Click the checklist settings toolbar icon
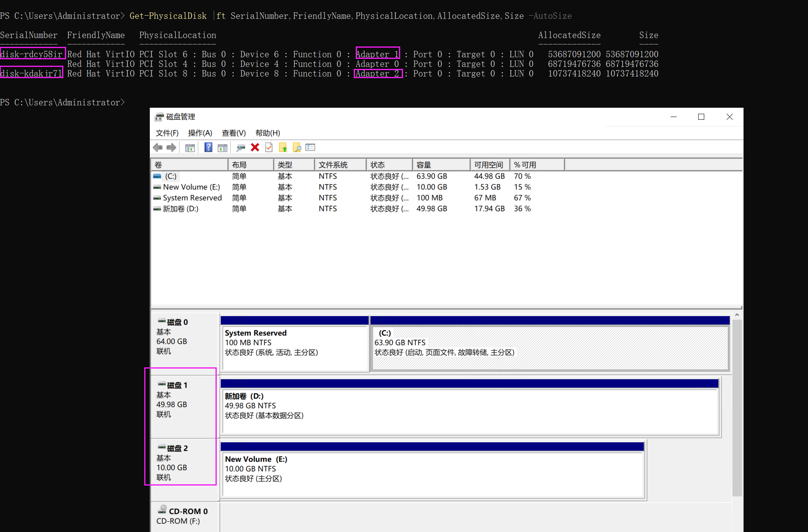This screenshot has height=532, width=808. (x=310, y=147)
